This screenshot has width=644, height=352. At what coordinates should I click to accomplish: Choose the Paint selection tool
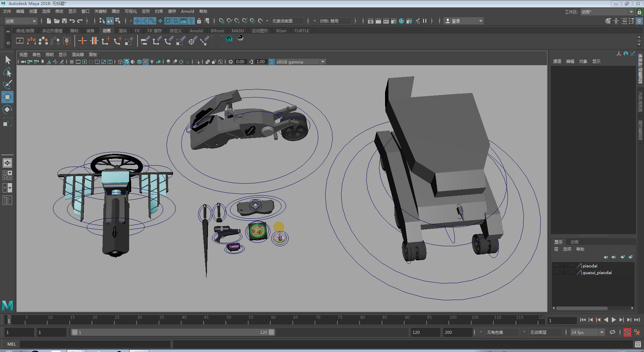click(7, 84)
